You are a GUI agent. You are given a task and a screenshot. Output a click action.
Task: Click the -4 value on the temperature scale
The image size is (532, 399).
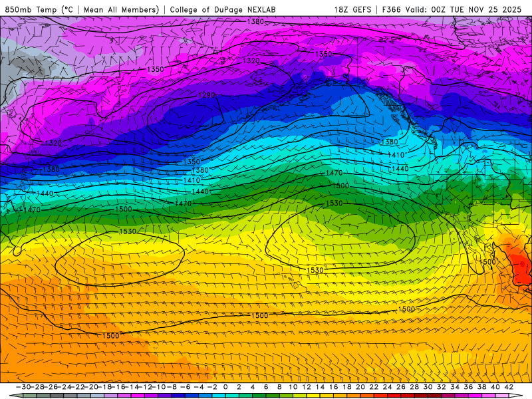(x=199, y=387)
